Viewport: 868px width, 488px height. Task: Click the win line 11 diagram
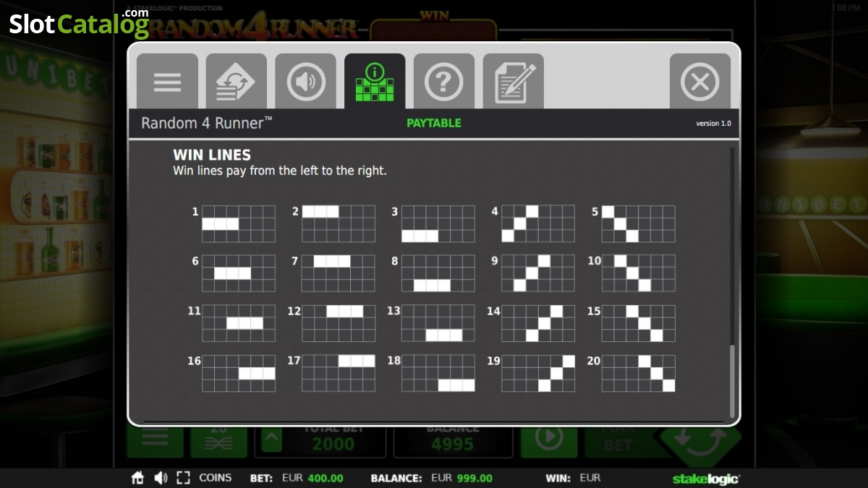pos(239,323)
